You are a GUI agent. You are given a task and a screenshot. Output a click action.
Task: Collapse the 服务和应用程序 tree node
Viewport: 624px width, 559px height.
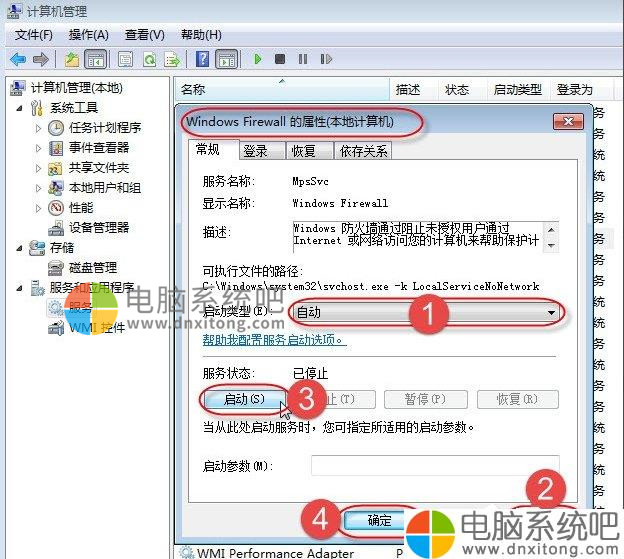19,288
